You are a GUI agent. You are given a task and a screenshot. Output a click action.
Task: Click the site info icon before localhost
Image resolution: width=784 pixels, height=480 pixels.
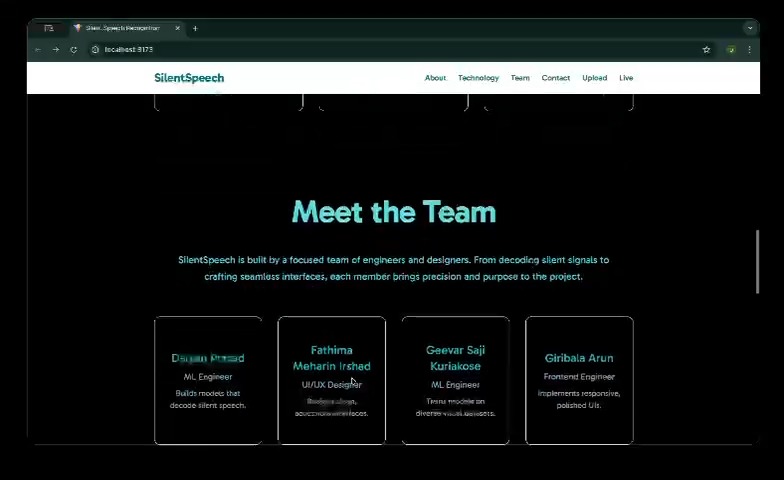95,50
